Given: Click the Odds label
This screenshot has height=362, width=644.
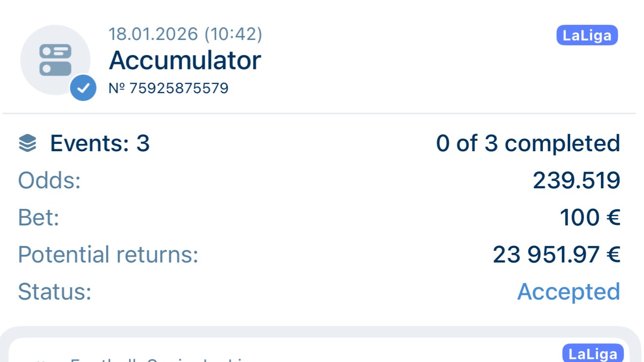Looking at the screenshot, I should (49, 181).
